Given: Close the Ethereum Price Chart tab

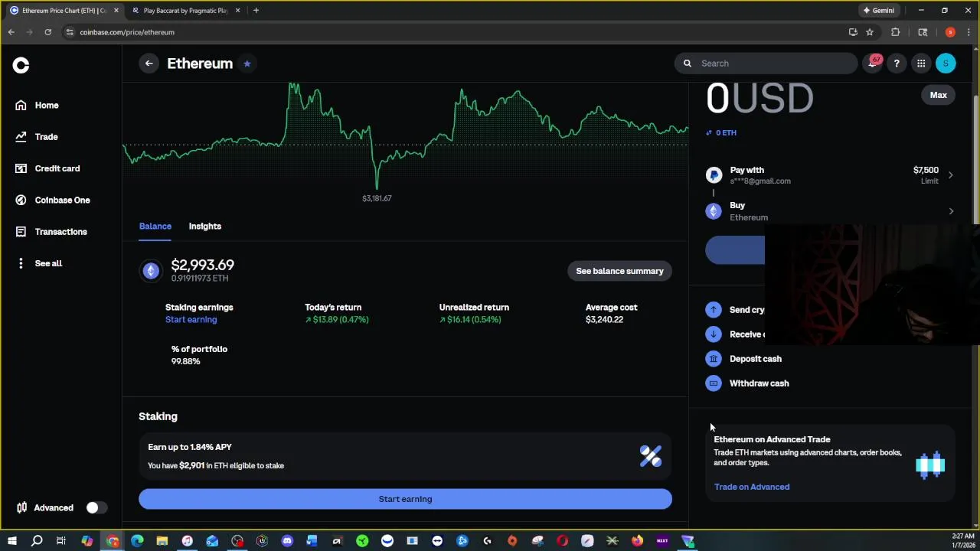Looking at the screenshot, I should tap(116, 11).
